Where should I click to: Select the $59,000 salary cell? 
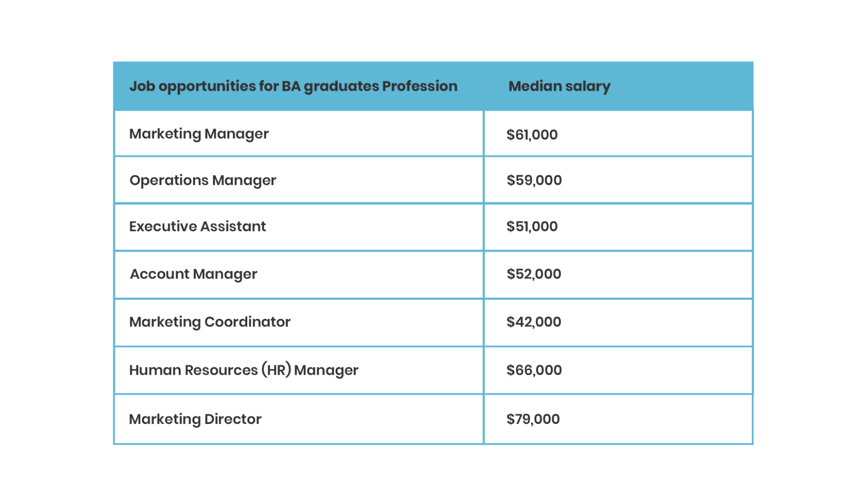tap(534, 181)
